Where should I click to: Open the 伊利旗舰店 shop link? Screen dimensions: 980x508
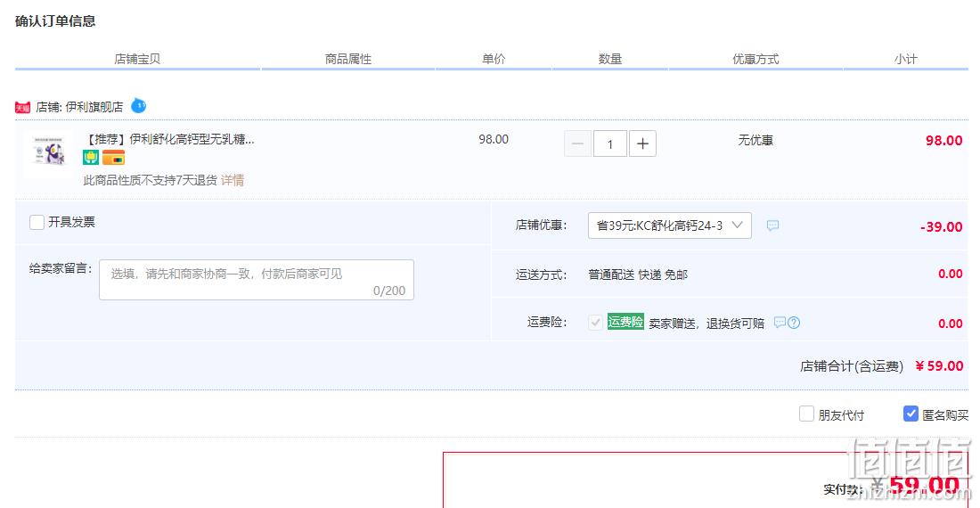tap(94, 107)
